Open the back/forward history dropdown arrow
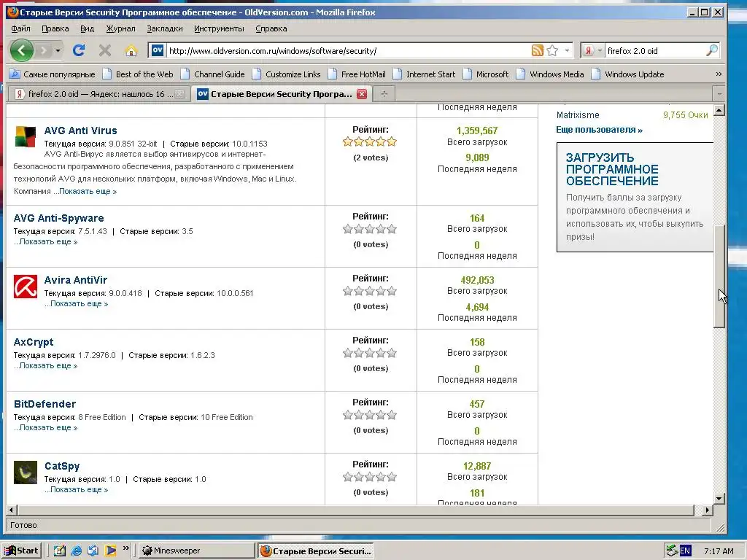This screenshot has height=560, width=747. [58, 50]
